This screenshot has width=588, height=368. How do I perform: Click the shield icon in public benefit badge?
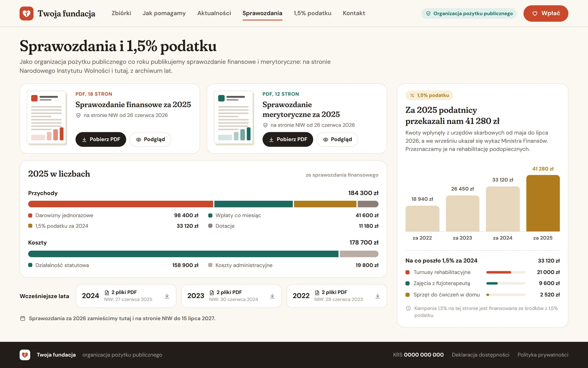(x=428, y=14)
